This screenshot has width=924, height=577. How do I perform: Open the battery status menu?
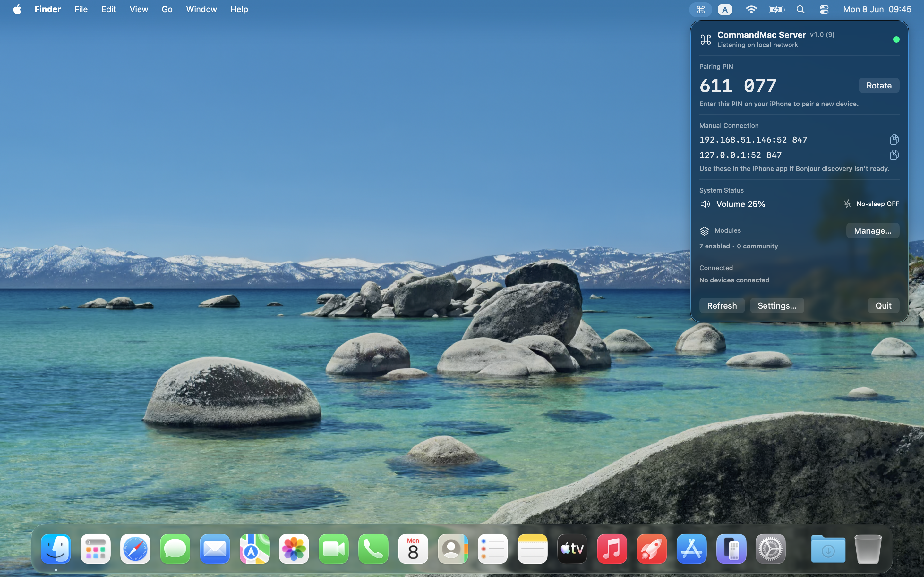pyautogui.click(x=776, y=9)
